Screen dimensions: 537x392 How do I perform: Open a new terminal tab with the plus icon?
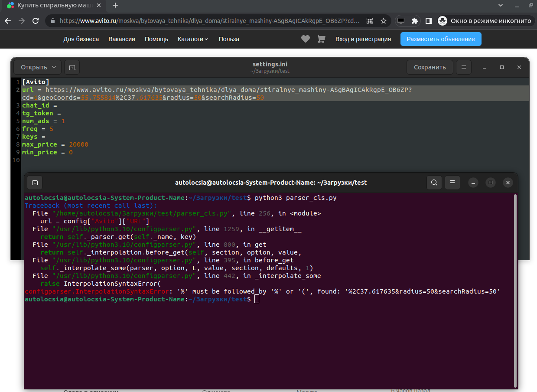[x=35, y=183]
